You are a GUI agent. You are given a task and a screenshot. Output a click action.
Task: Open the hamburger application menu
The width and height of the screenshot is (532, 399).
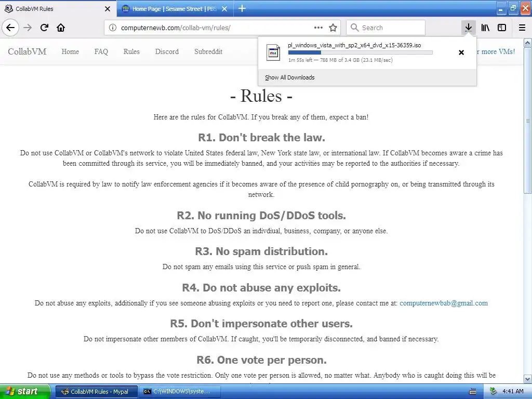(x=522, y=28)
